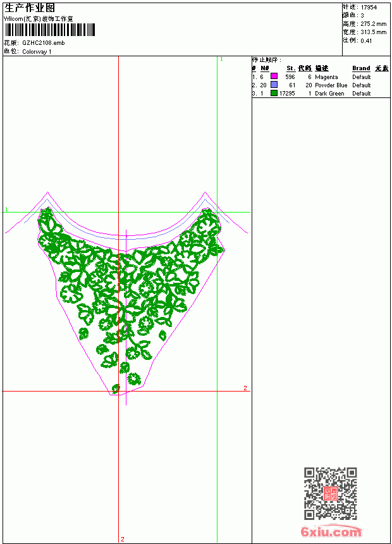Click the St. column header
The image size is (392, 544).
[291, 68]
